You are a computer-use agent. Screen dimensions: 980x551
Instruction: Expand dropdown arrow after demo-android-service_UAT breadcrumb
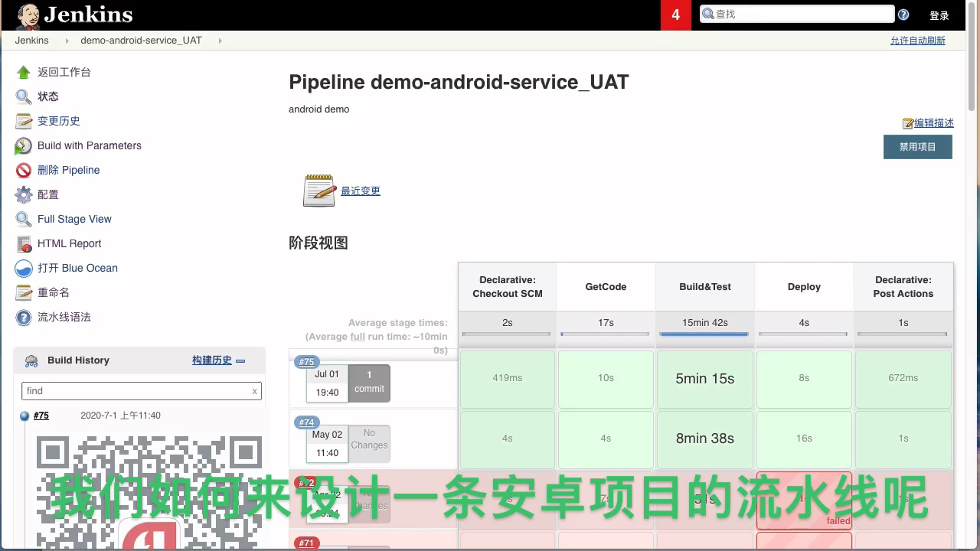point(220,41)
